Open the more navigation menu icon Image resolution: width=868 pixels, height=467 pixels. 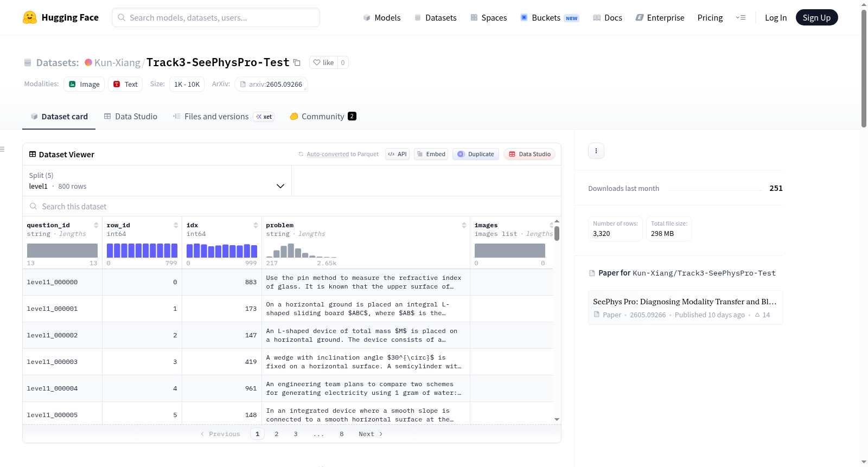click(x=741, y=17)
